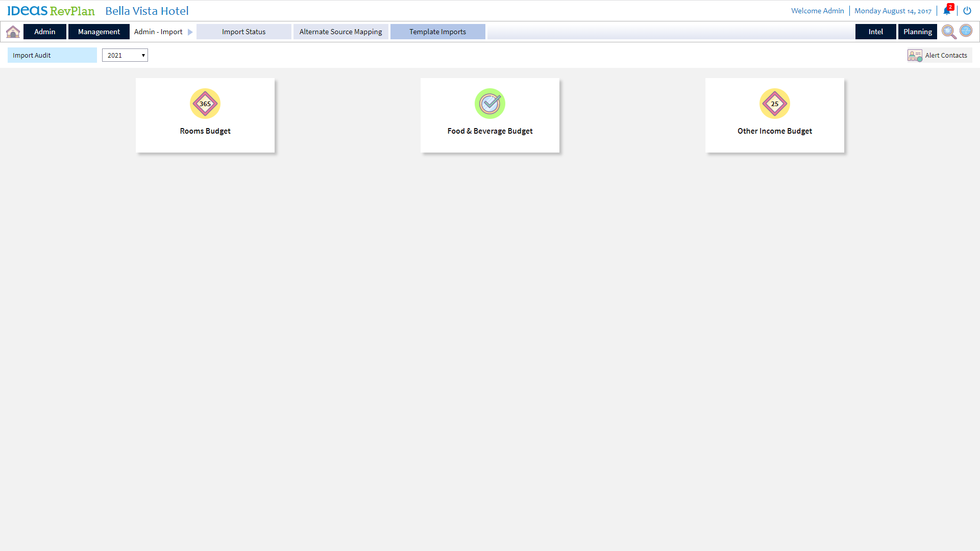
Task: Click the Other Income Budget 25 icon
Action: coord(775,104)
